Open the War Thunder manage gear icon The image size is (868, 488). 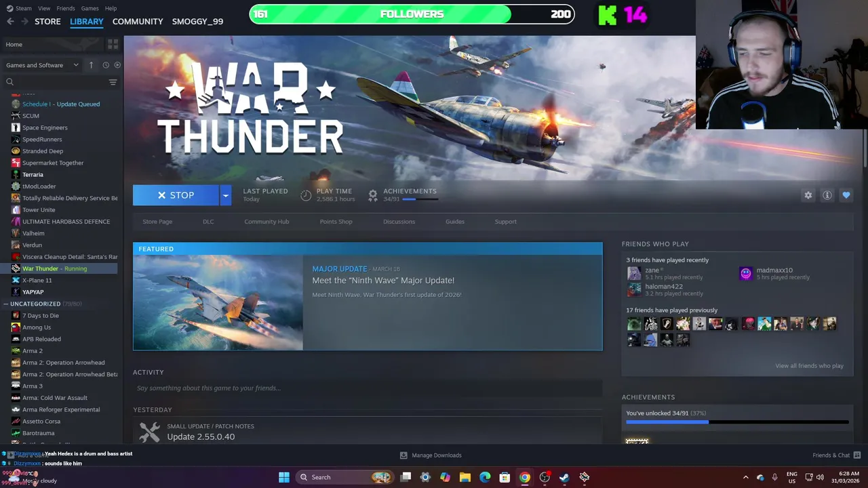coord(808,195)
